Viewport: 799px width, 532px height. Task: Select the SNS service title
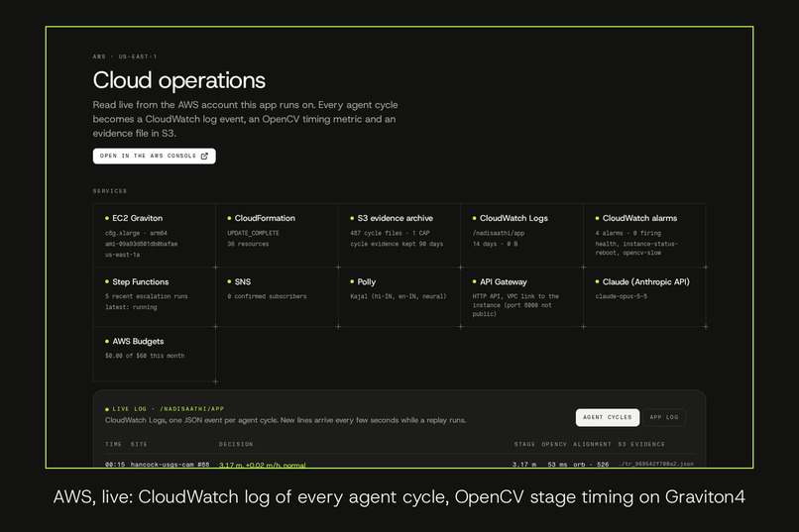click(x=243, y=281)
